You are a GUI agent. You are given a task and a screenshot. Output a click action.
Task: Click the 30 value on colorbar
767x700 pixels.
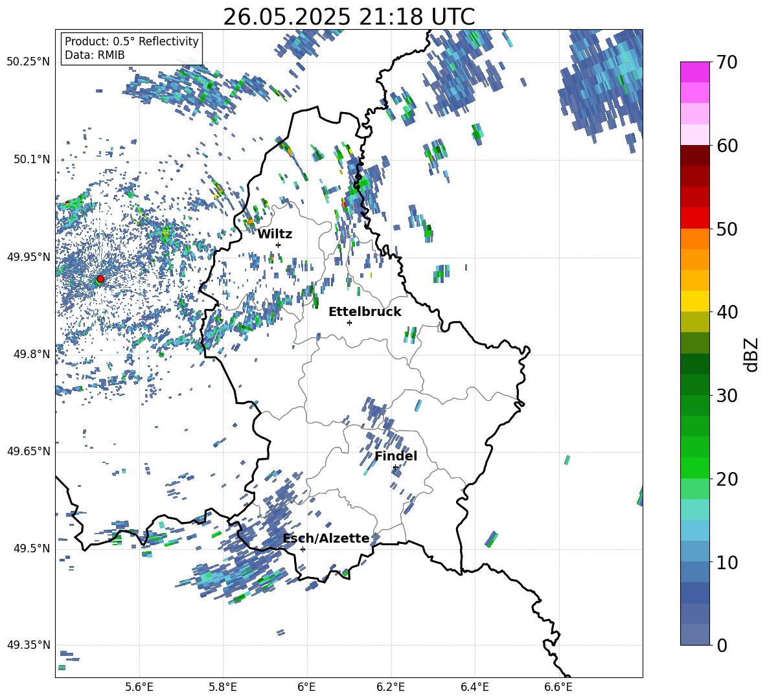pyautogui.click(x=727, y=396)
